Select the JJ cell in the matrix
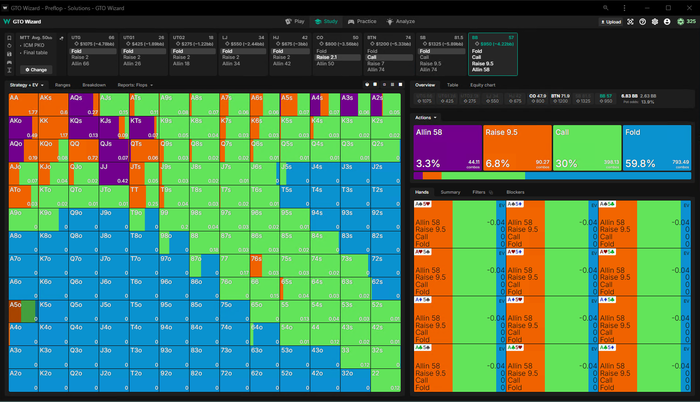Image resolution: width=700 pixels, height=402 pixels. pos(114,174)
